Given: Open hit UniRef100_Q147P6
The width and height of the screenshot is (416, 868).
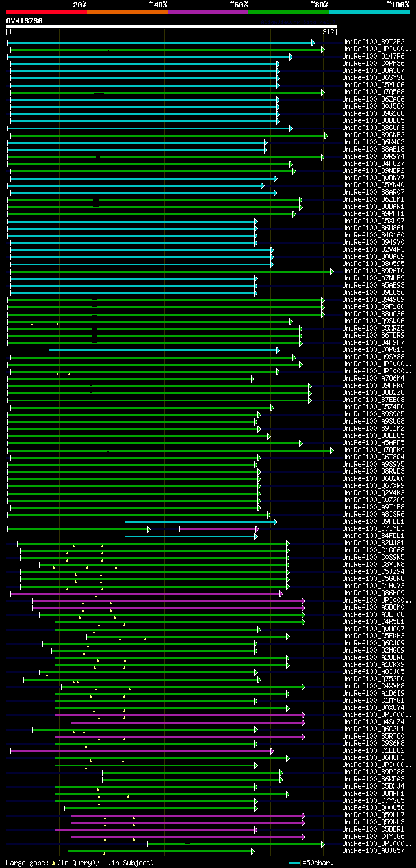Looking at the screenshot, I should click(374, 57).
